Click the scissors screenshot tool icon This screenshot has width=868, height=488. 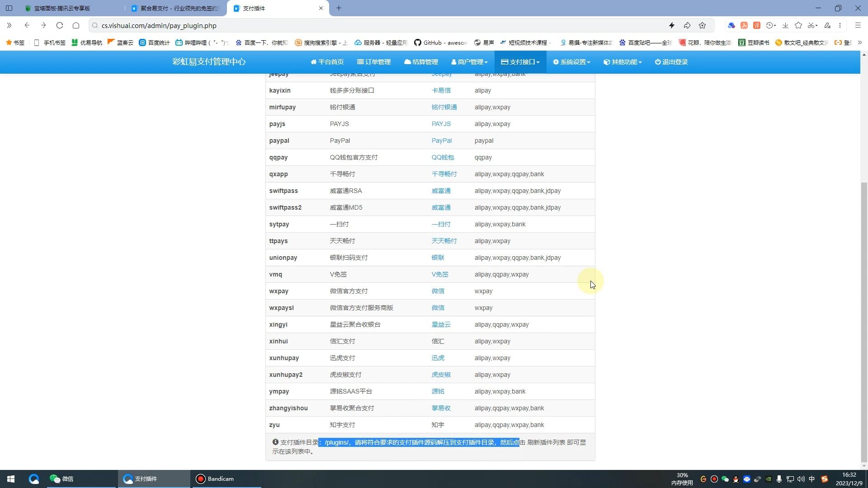click(x=812, y=25)
